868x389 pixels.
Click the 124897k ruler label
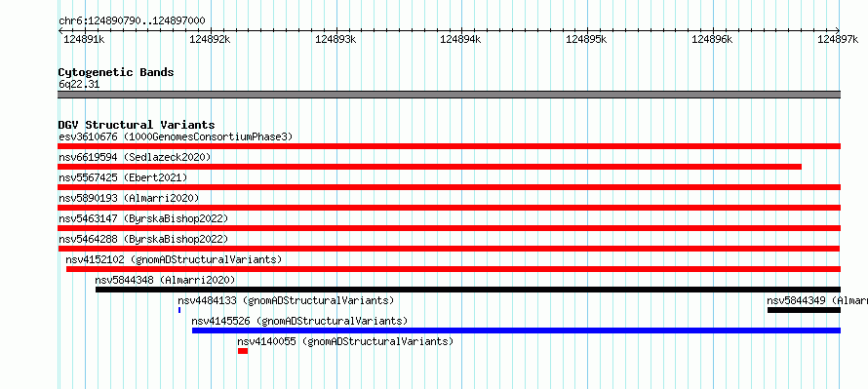pyautogui.click(x=838, y=39)
